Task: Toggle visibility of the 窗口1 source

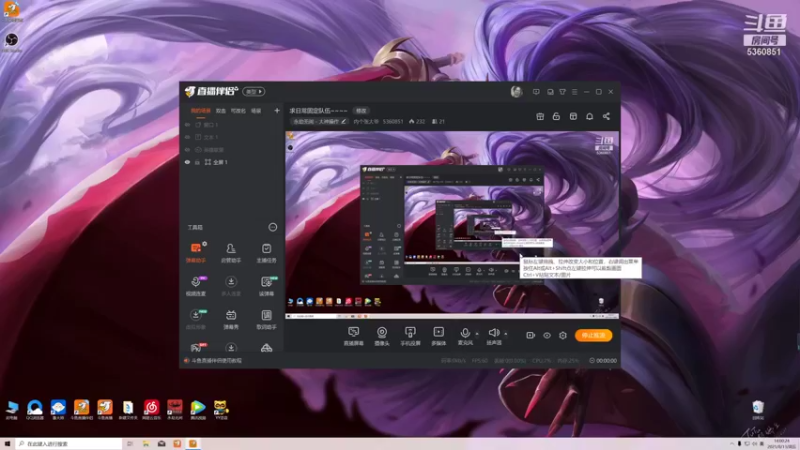Action: click(187, 124)
